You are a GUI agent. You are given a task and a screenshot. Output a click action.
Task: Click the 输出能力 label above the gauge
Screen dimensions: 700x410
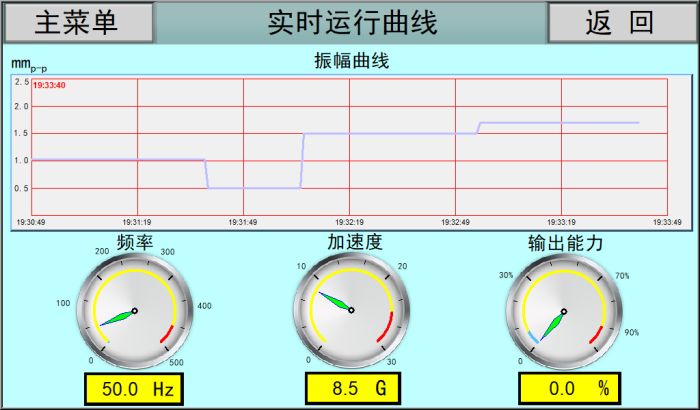(566, 242)
